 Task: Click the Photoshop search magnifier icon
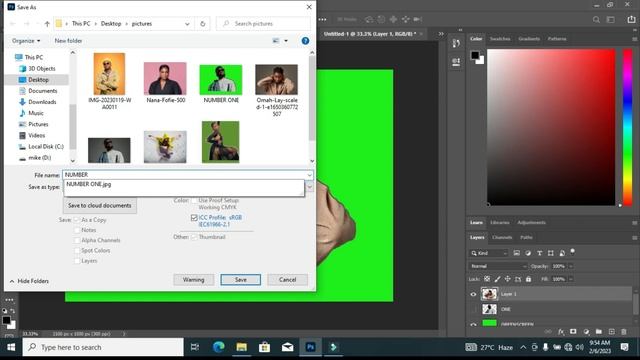coord(596,19)
